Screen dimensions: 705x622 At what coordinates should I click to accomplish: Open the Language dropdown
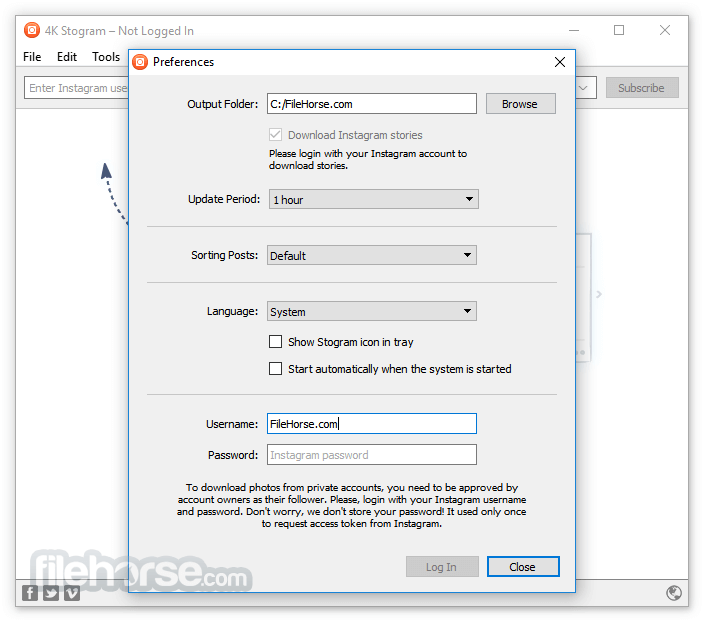(x=372, y=311)
